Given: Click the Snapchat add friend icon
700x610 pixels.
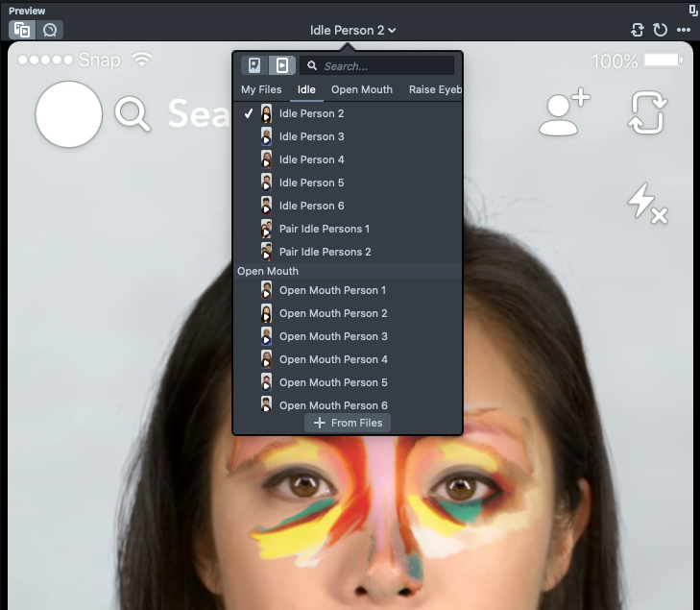Looking at the screenshot, I should coord(564,114).
